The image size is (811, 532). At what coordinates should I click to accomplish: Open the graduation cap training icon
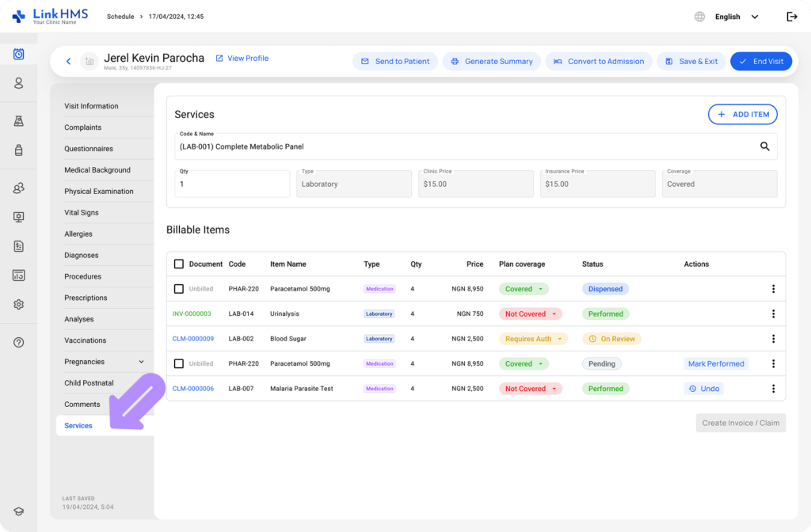point(19,511)
